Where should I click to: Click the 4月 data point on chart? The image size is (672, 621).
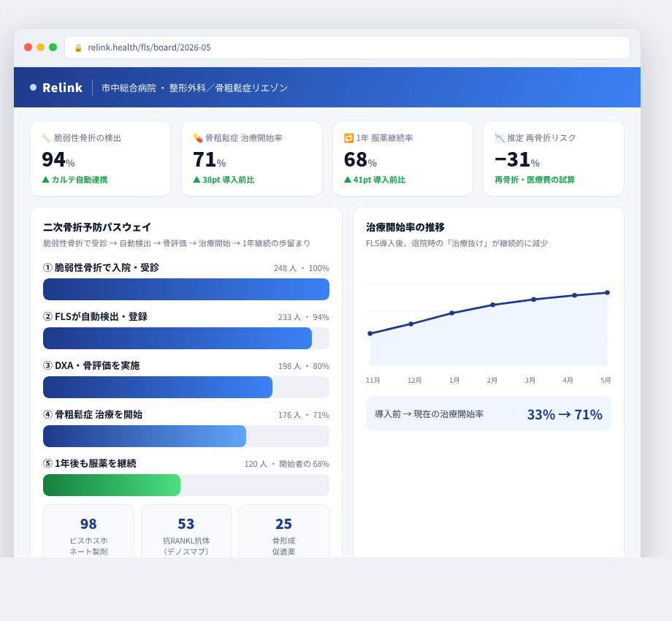click(575, 295)
